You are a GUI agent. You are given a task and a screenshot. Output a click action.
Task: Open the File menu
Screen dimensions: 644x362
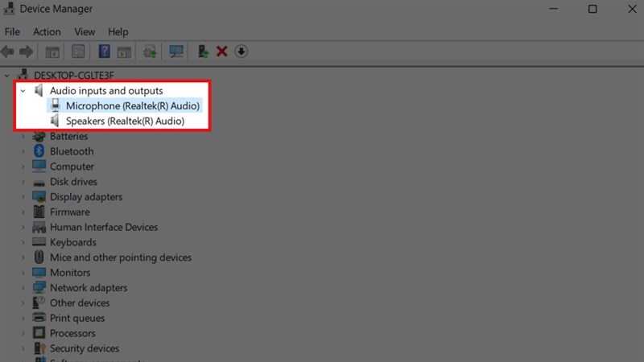pos(12,31)
